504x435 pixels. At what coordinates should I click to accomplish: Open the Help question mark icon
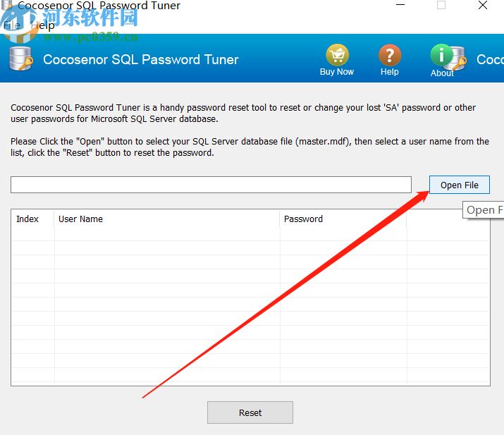tap(390, 55)
